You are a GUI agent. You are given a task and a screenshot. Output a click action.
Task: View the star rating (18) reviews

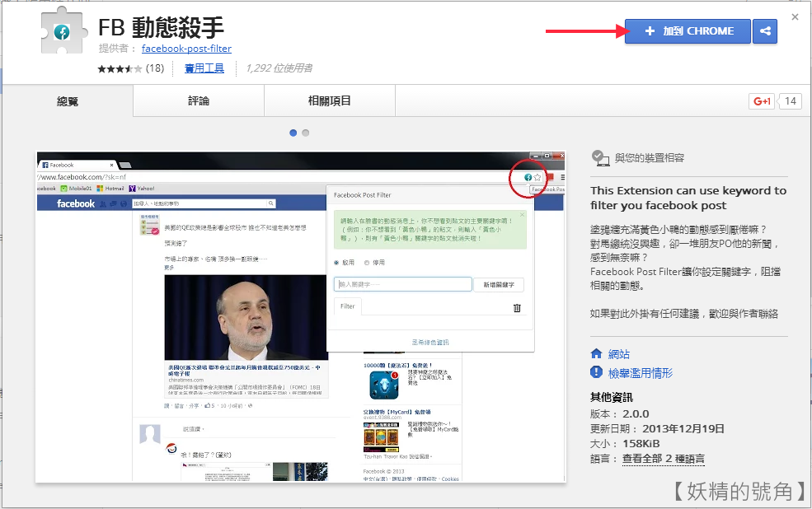point(130,68)
